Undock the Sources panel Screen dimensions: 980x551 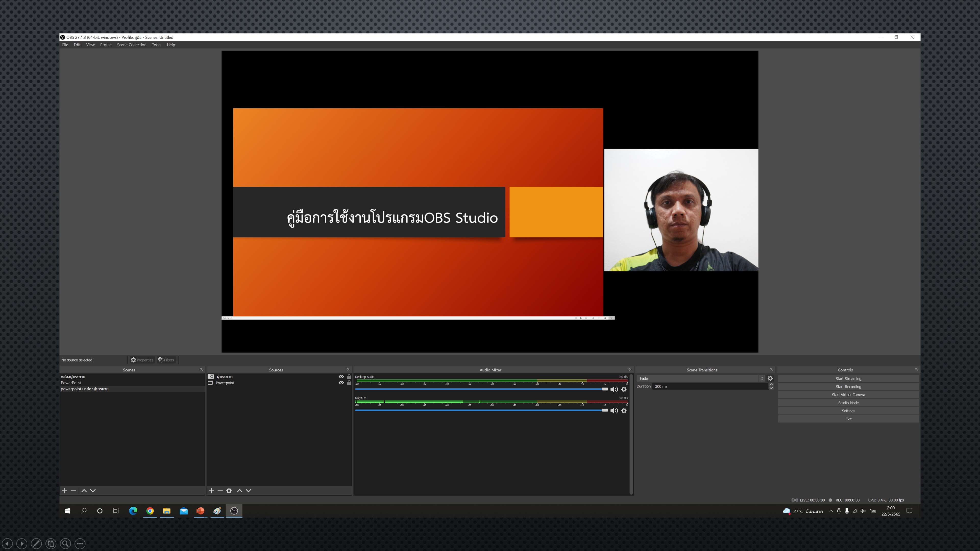348,370
